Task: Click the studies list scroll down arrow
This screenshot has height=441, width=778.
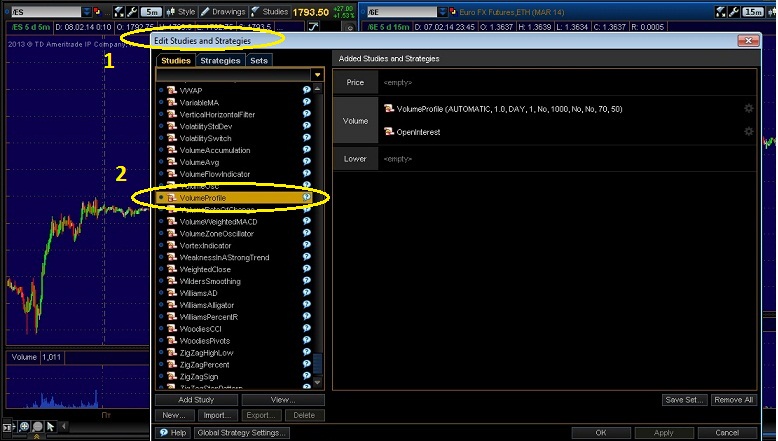Action: tap(318, 382)
